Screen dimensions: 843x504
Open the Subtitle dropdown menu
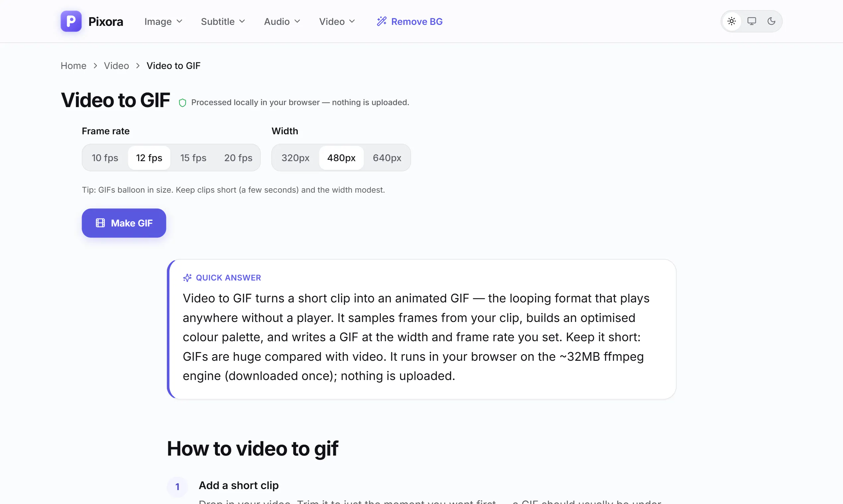[x=223, y=22]
